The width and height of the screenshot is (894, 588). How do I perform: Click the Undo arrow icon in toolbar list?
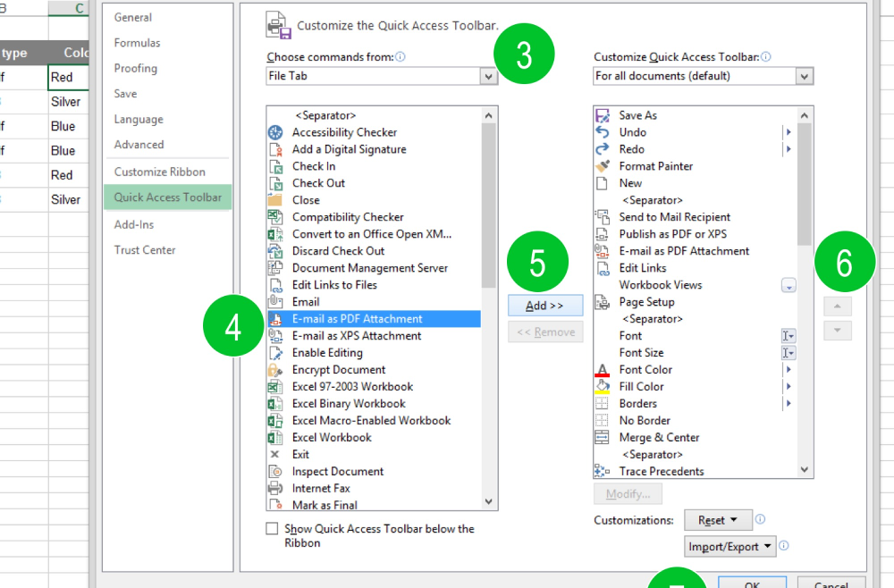coord(602,132)
